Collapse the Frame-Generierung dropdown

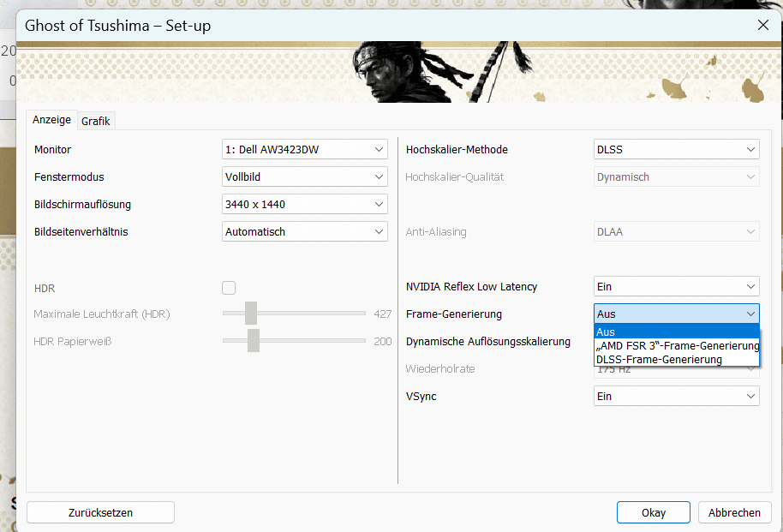(x=677, y=314)
